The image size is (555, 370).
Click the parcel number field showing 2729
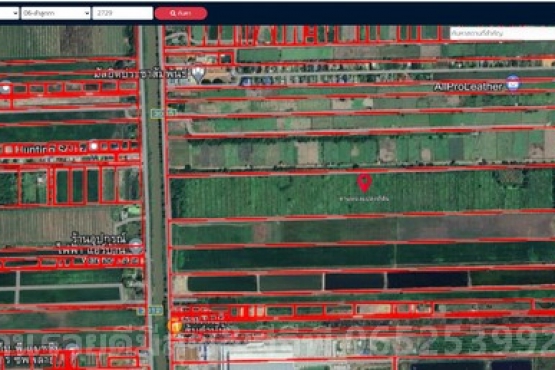pyautogui.click(x=122, y=13)
